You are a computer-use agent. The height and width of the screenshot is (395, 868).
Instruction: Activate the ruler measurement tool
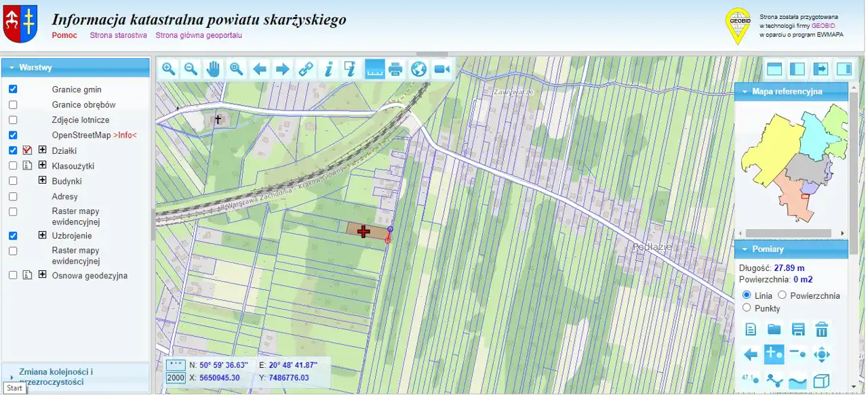point(374,68)
